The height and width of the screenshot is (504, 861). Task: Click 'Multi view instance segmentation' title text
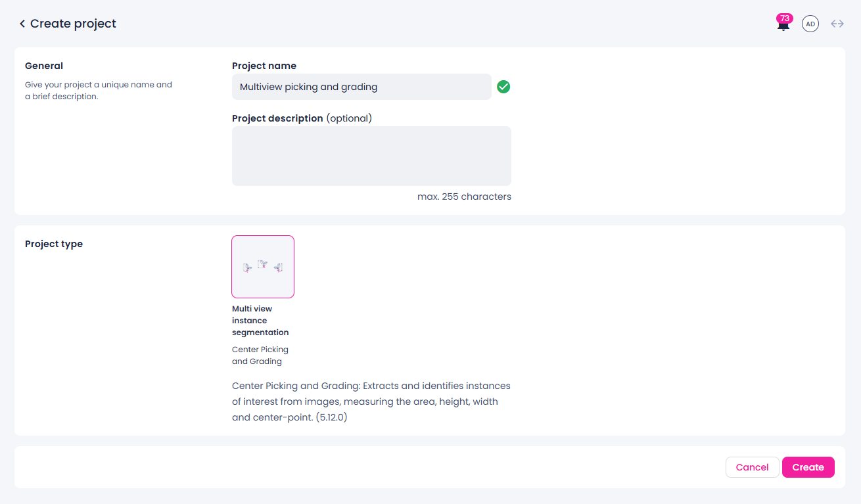pos(260,321)
